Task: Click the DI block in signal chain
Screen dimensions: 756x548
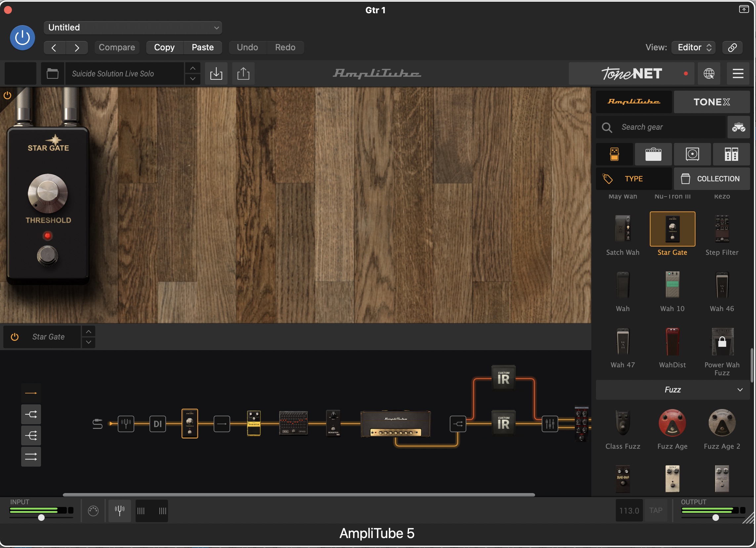Action: pyautogui.click(x=158, y=424)
